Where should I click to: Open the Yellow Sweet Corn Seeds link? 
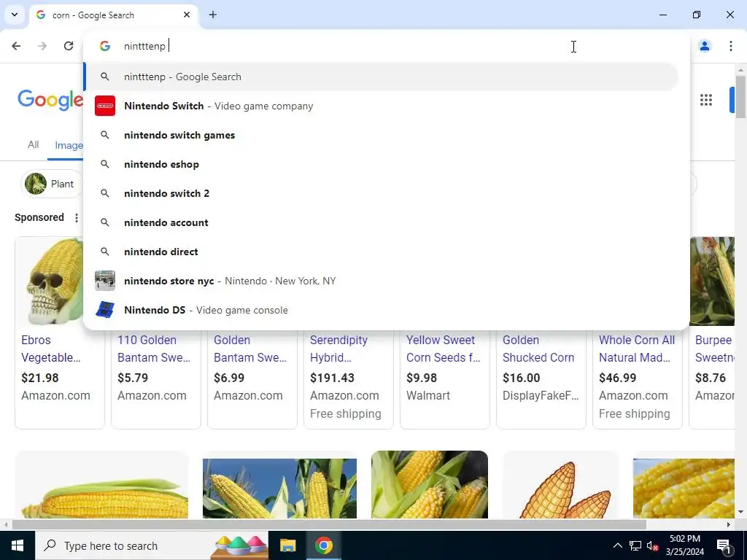click(x=443, y=349)
